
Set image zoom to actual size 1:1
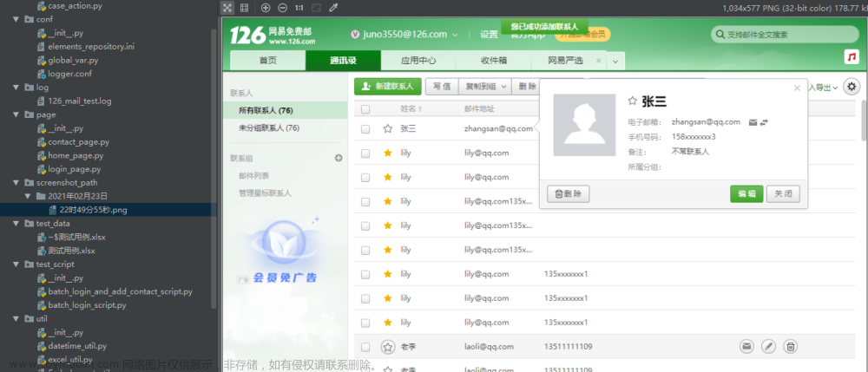pyautogui.click(x=299, y=8)
